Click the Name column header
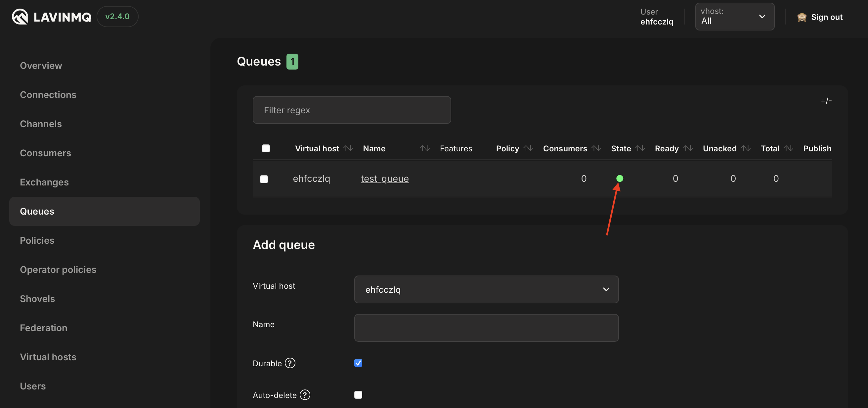Image resolution: width=868 pixels, height=408 pixels. point(374,148)
